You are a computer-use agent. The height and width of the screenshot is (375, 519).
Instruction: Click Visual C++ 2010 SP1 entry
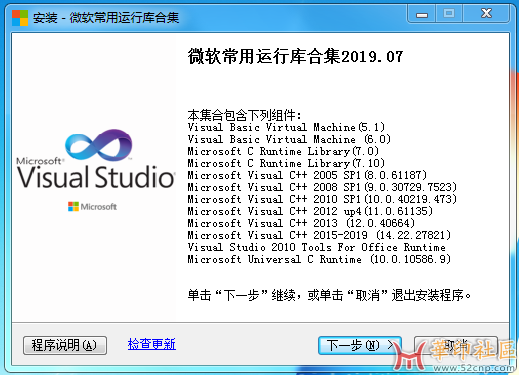[322, 199]
